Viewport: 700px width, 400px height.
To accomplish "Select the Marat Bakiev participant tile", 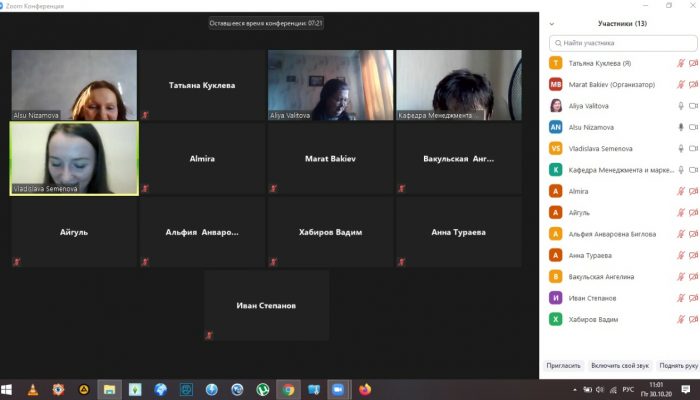I will click(x=330, y=158).
